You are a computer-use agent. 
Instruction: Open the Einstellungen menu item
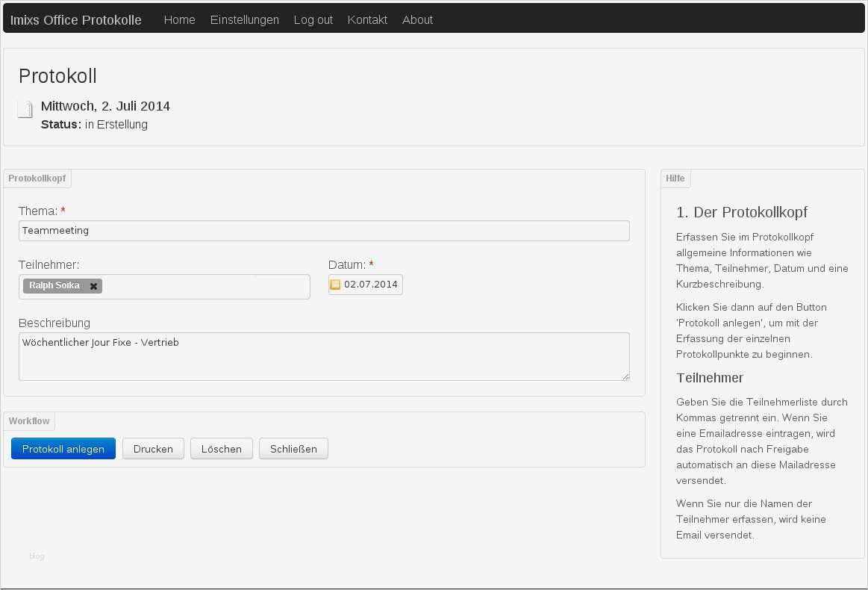244,20
